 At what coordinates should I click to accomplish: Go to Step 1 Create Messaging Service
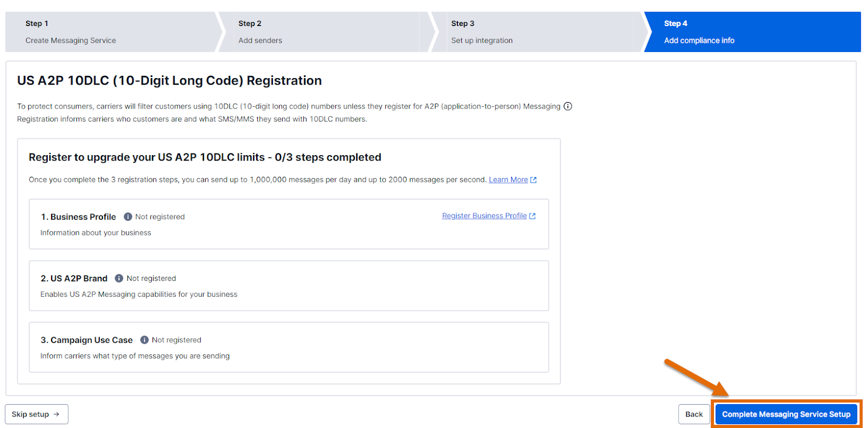pyautogui.click(x=111, y=32)
